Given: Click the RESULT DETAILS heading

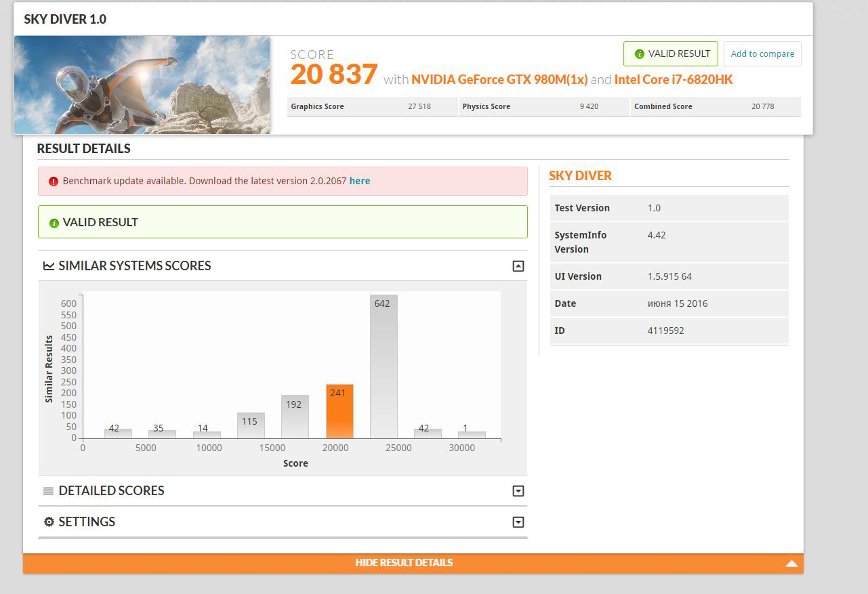Looking at the screenshot, I should tap(84, 148).
